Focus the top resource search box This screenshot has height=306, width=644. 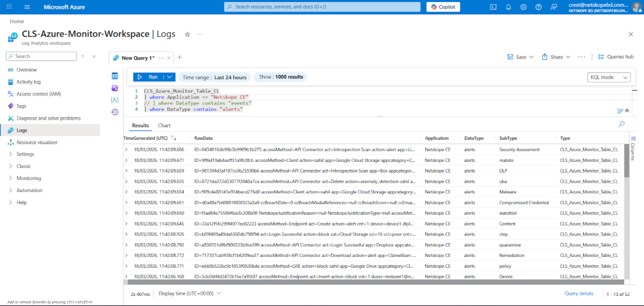coord(323,7)
